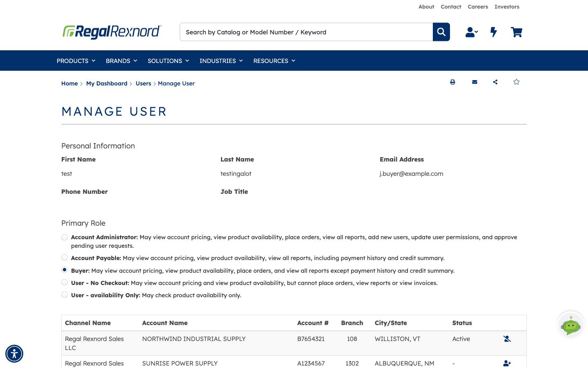Open the chatbot assistant robot icon
This screenshot has width=588, height=368.
click(571, 326)
